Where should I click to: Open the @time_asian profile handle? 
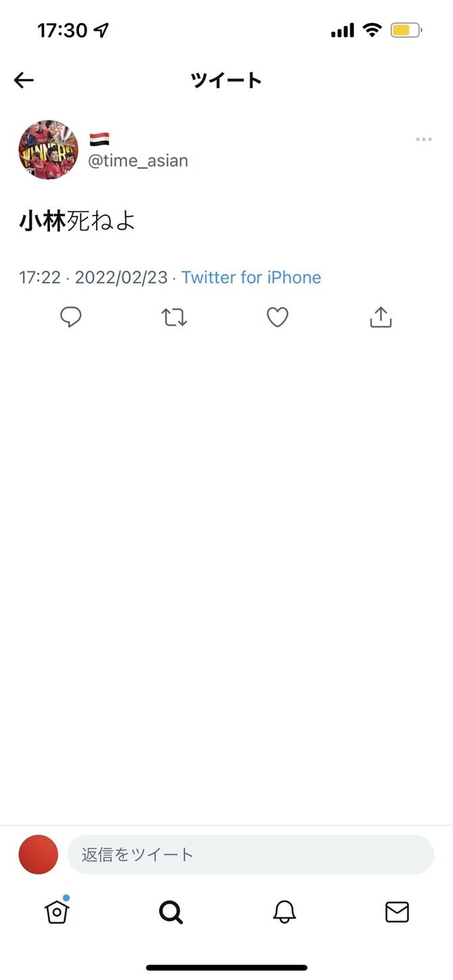(x=138, y=161)
